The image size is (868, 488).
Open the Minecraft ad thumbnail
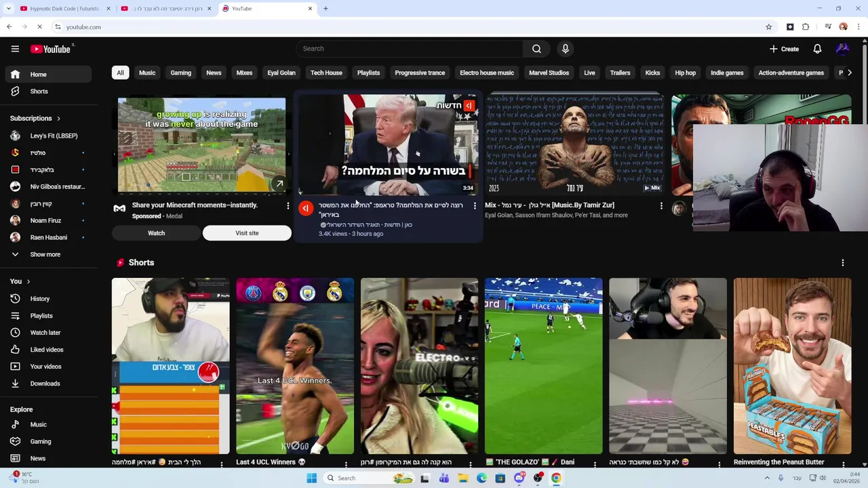[x=201, y=145]
